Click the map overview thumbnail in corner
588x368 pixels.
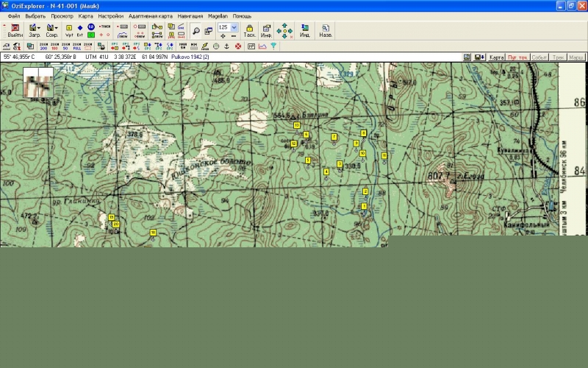(37, 82)
